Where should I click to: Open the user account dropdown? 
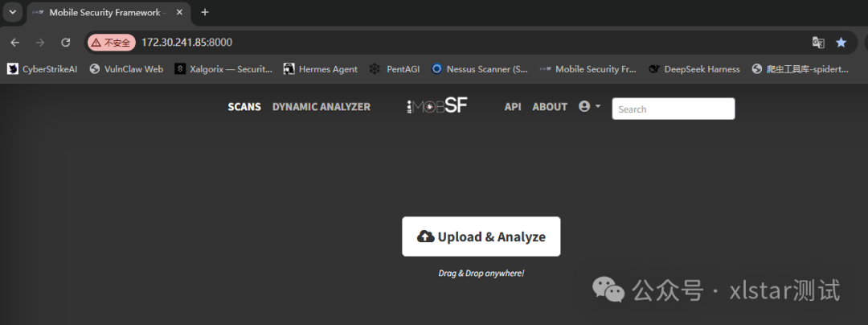[x=589, y=106]
